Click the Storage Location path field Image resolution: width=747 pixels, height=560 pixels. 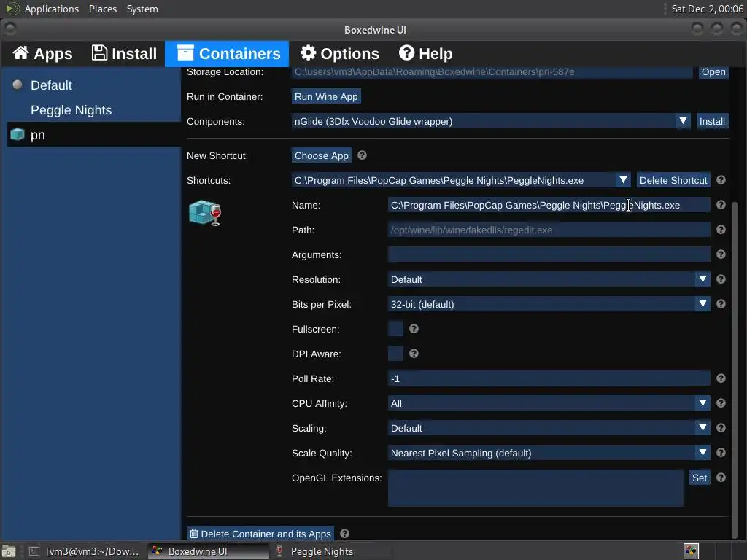492,72
